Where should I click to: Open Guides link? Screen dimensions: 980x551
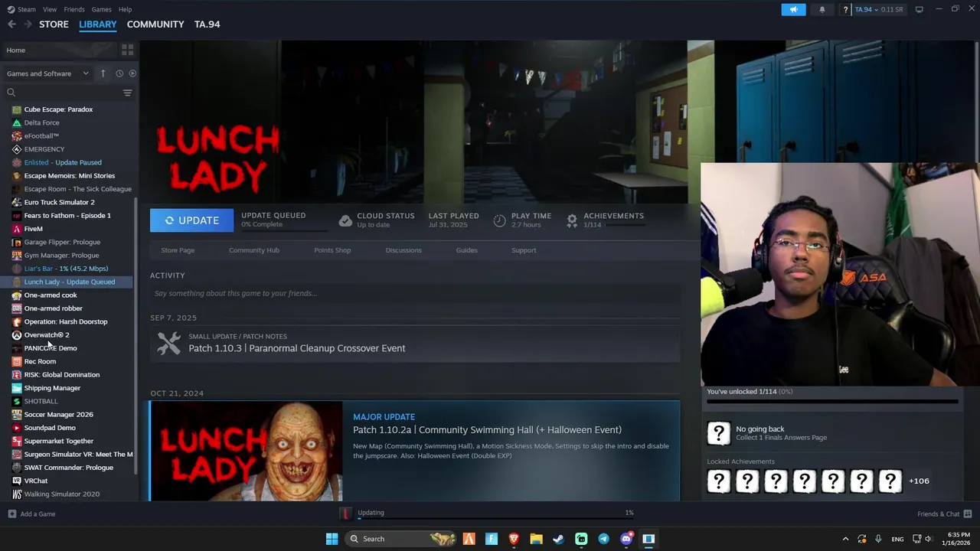(x=466, y=250)
